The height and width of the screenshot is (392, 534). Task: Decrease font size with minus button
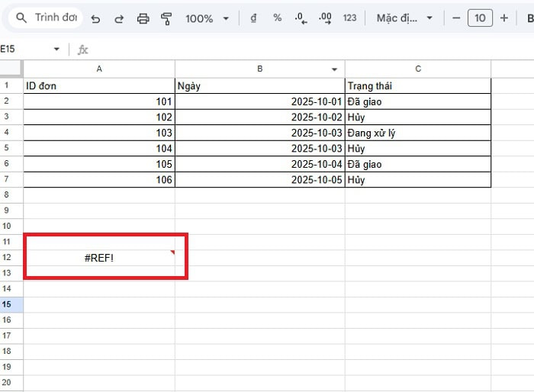pyautogui.click(x=456, y=18)
